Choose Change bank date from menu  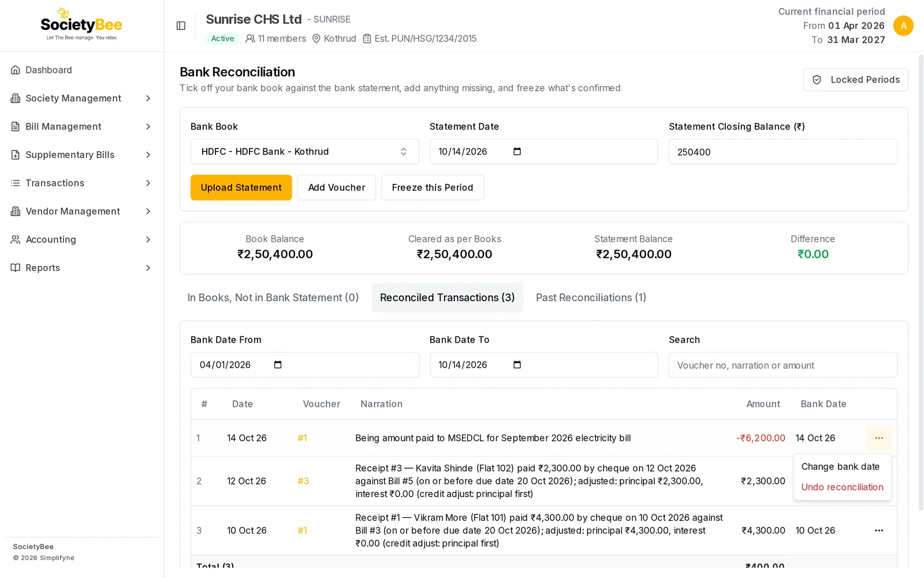[x=841, y=466]
